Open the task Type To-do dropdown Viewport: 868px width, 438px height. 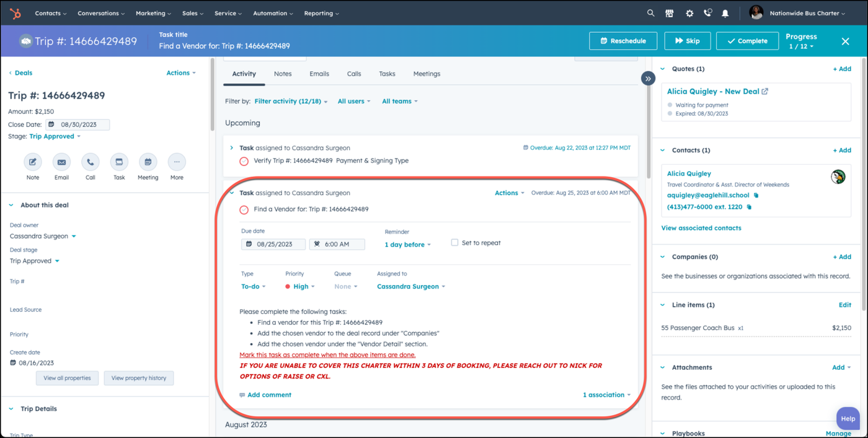[254, 287]
